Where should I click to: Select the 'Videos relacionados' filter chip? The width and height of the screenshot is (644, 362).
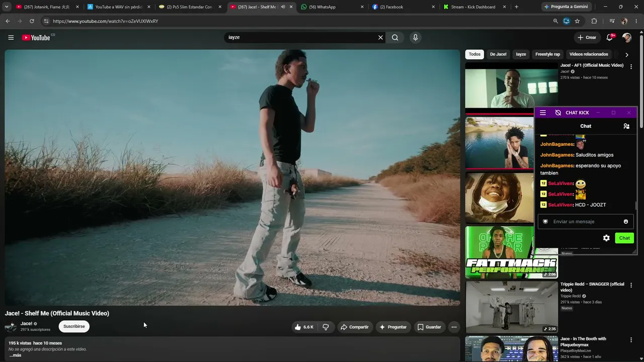pyautogui.click(x=589, y=54)
